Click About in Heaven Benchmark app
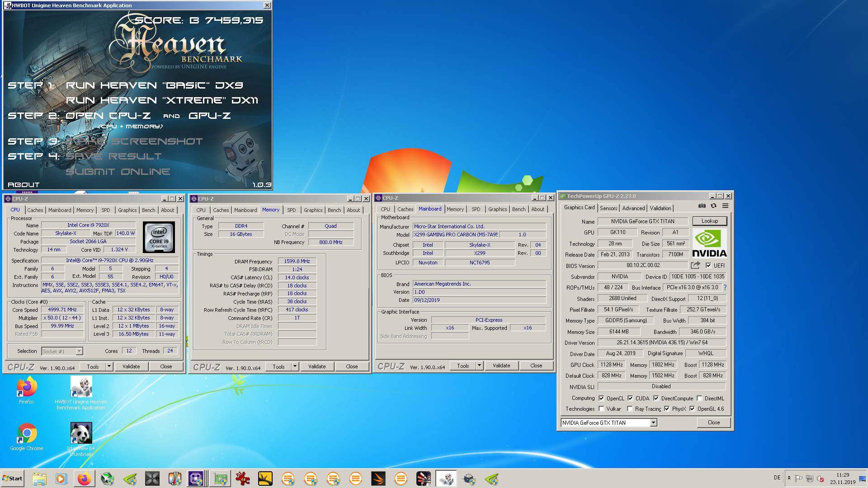868x488 pixels. [24, 185]
